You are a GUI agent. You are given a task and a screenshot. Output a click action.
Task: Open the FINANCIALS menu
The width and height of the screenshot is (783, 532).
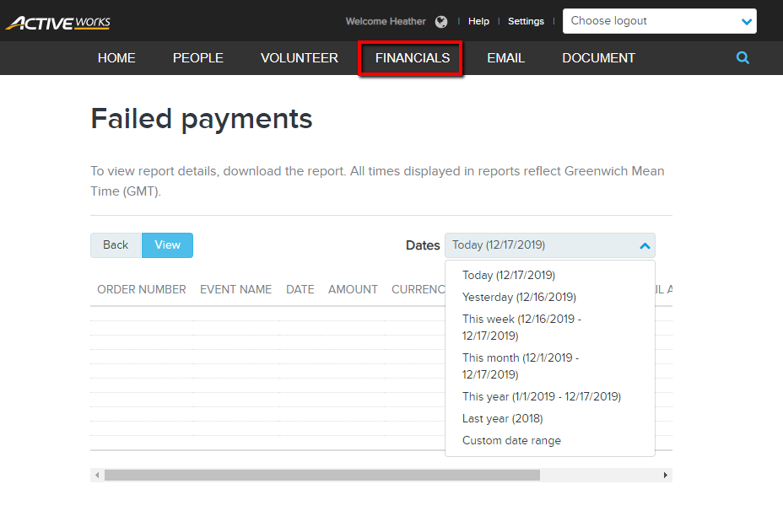tap(412, 58)
